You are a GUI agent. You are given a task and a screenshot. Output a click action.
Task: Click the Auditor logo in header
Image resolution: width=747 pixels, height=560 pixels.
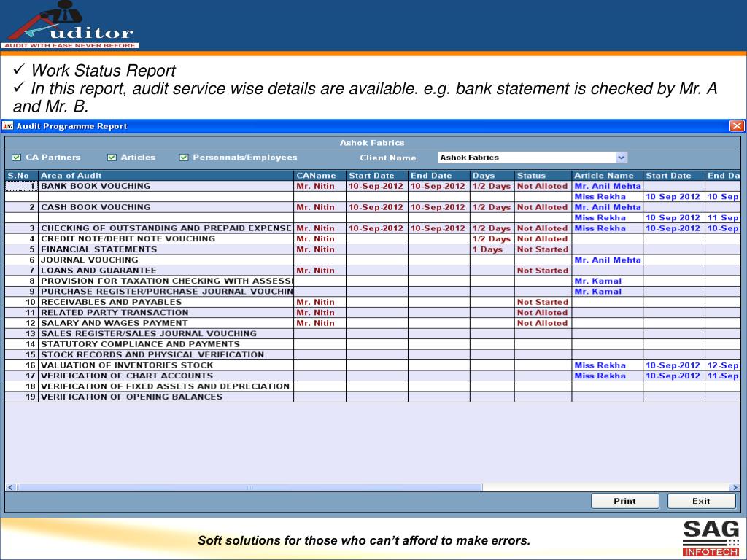pos(70,25)
